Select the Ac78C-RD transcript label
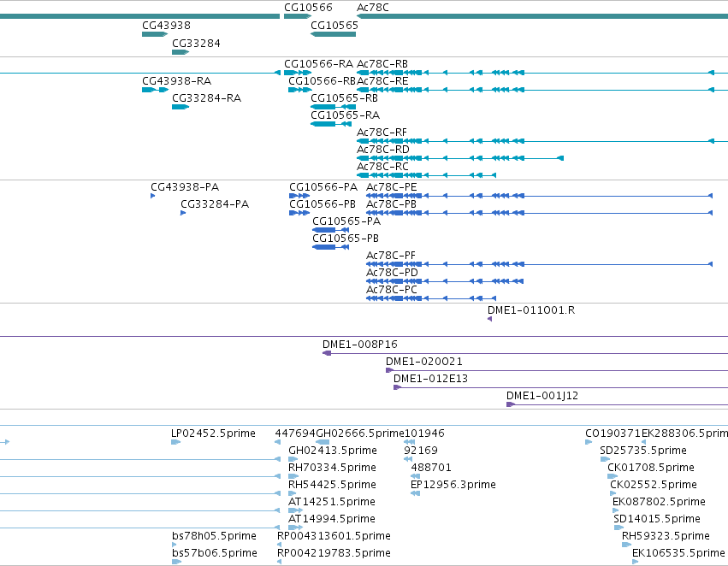The width and height of the screenshot is (728, 566). (383, 149)
